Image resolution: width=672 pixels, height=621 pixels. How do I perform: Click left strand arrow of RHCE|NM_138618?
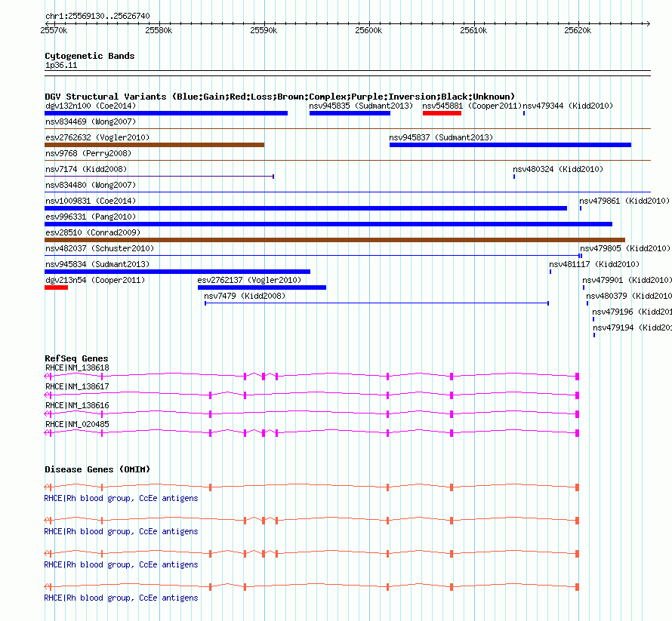[x=47, y=377]
